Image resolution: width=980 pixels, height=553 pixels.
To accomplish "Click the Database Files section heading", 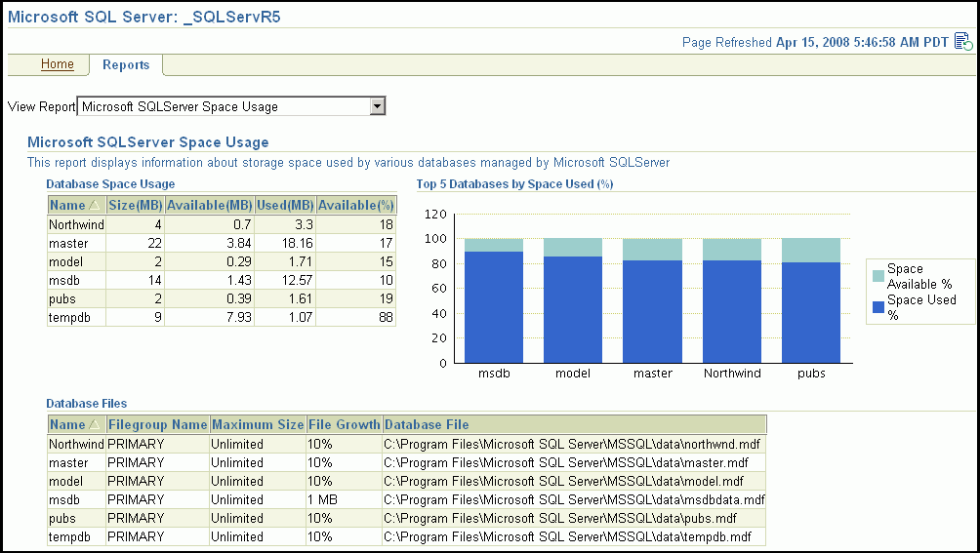I will click(86, 404).
